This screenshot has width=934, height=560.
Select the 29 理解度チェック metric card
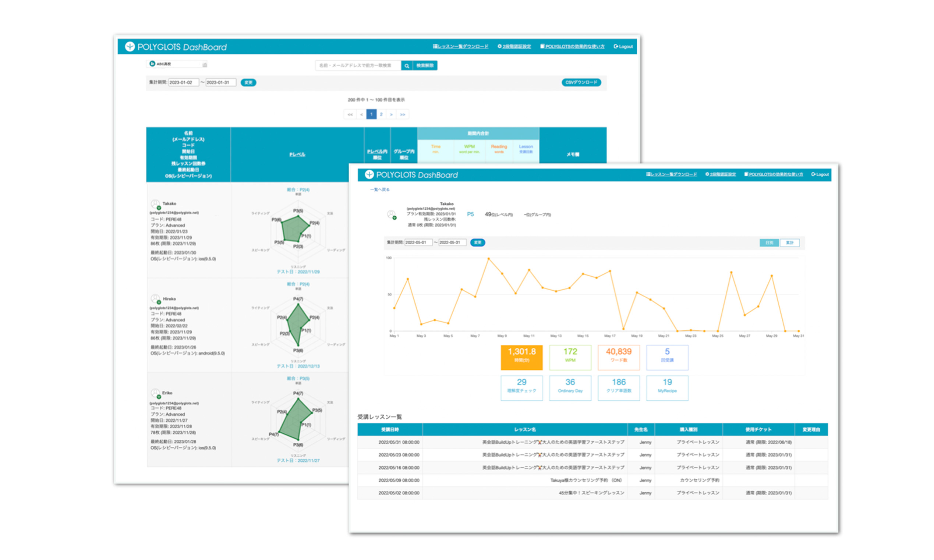click(x=521, y=388)
